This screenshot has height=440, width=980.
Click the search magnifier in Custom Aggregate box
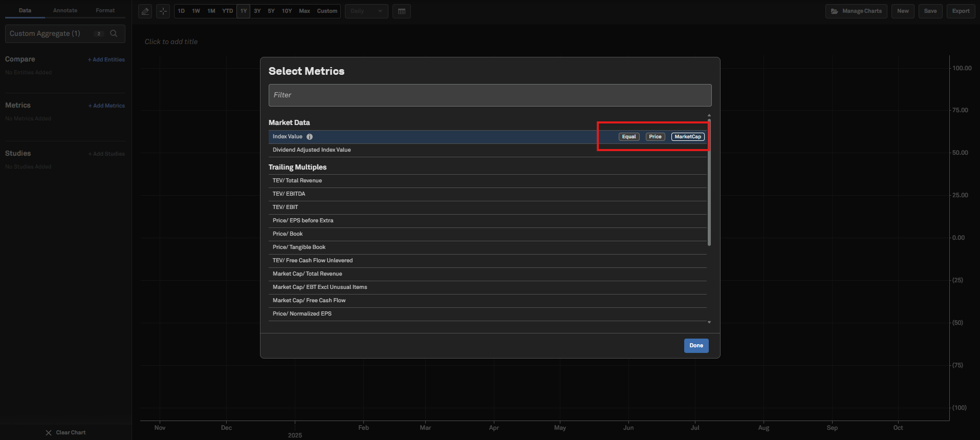coord(114,34)
